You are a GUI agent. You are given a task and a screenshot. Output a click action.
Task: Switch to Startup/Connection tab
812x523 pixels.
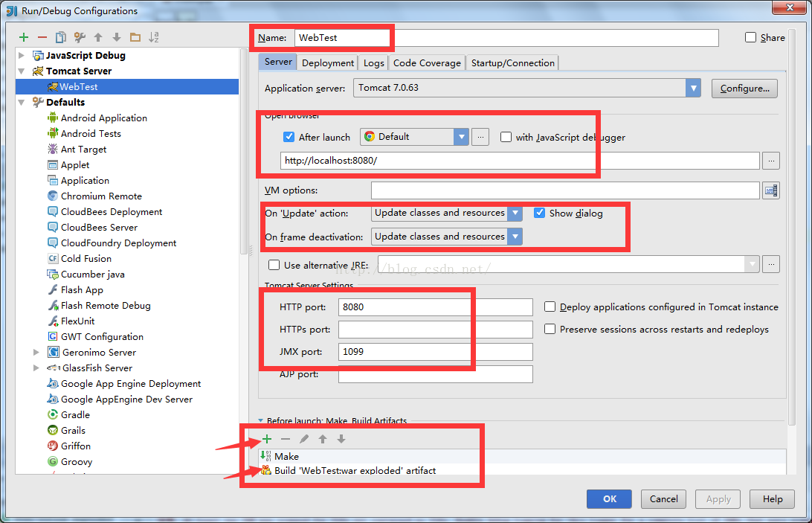[512, 62]
